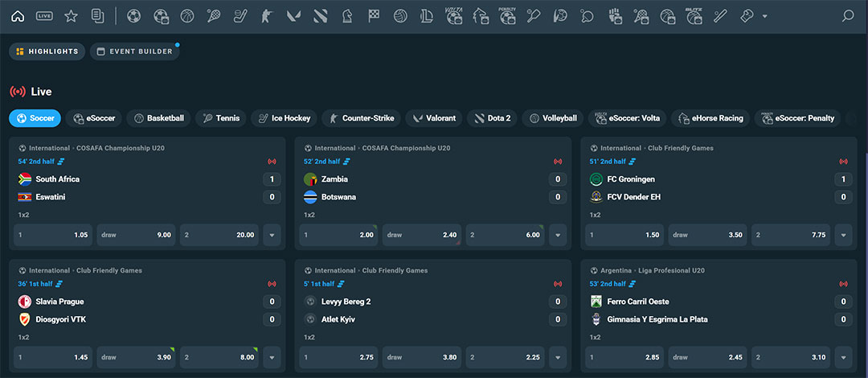This screenshot has width=868, height=378.
Task: Select the Valorant logo icon in top bar
Action: pos(293,16)
